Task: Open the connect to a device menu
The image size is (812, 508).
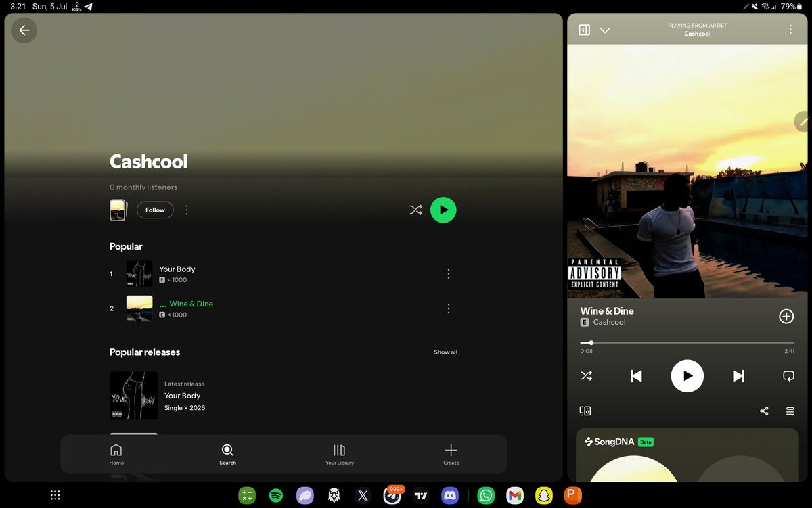Action: pyautogui.click(x=585, y=411)
